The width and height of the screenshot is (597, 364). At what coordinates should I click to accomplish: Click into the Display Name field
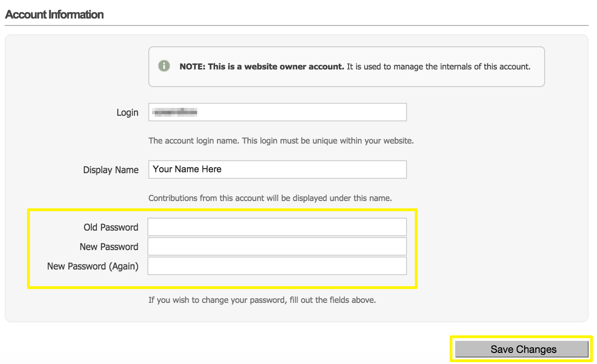click(277, 169)
